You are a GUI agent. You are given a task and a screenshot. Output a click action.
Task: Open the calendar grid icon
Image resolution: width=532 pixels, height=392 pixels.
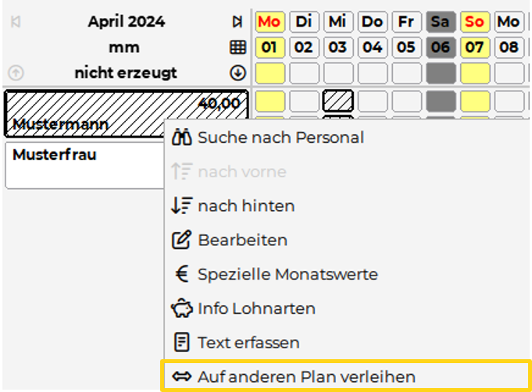point(237,48)
